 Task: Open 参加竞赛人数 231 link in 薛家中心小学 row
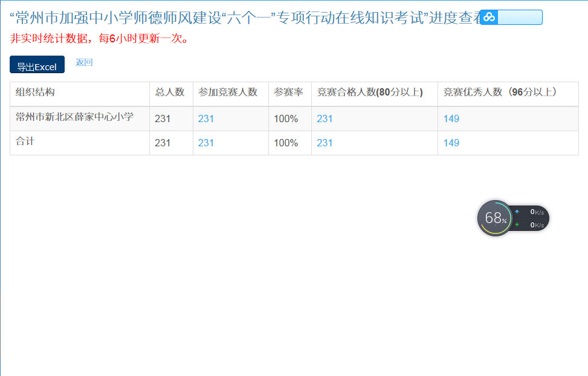coord(206,118)
